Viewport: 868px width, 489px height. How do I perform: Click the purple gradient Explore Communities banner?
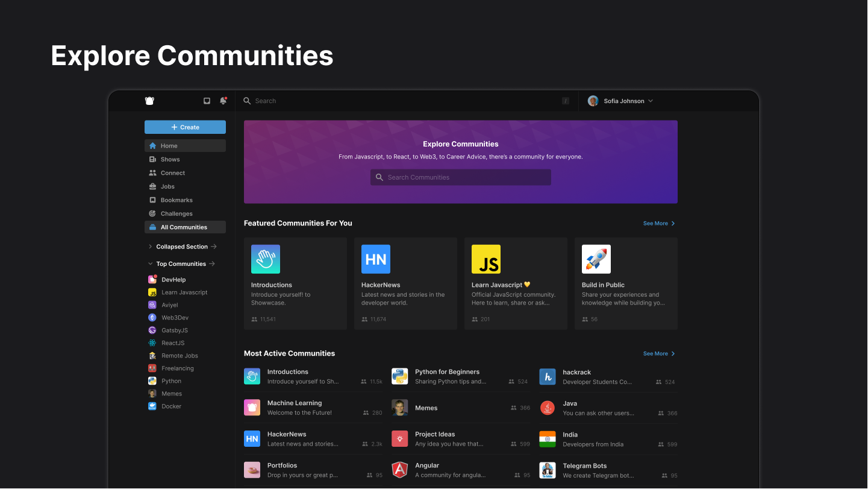pyautogui.click(x=460, y=144)
